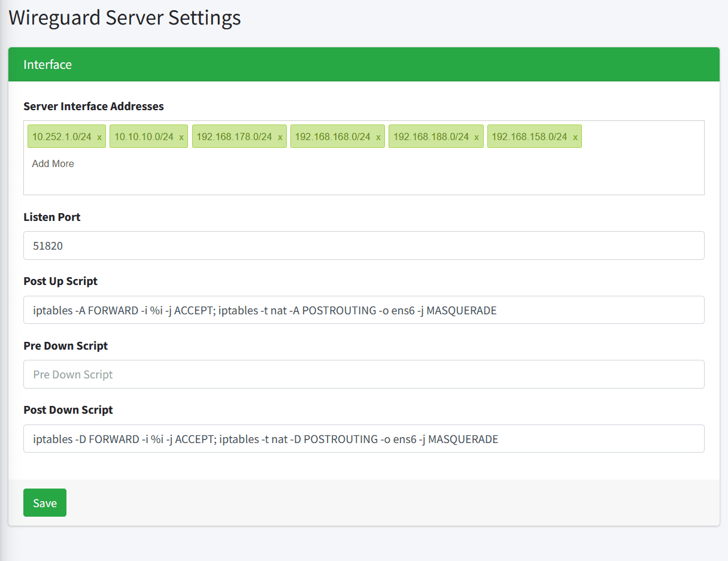Viewport: 728px width, 561px height.
Task: Click the Wireguard Server Settings heading
Action: point(125,17)
